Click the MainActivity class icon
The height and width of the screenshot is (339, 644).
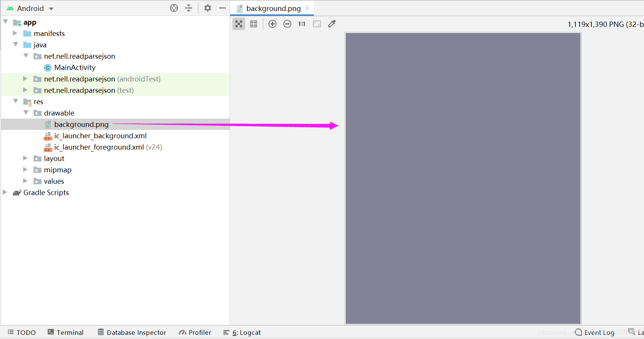[48, 68]
